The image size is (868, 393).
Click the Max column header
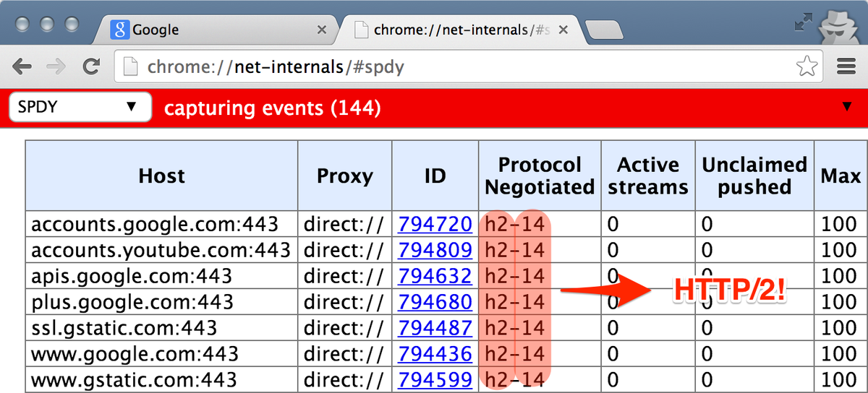[x=841, y=176]
